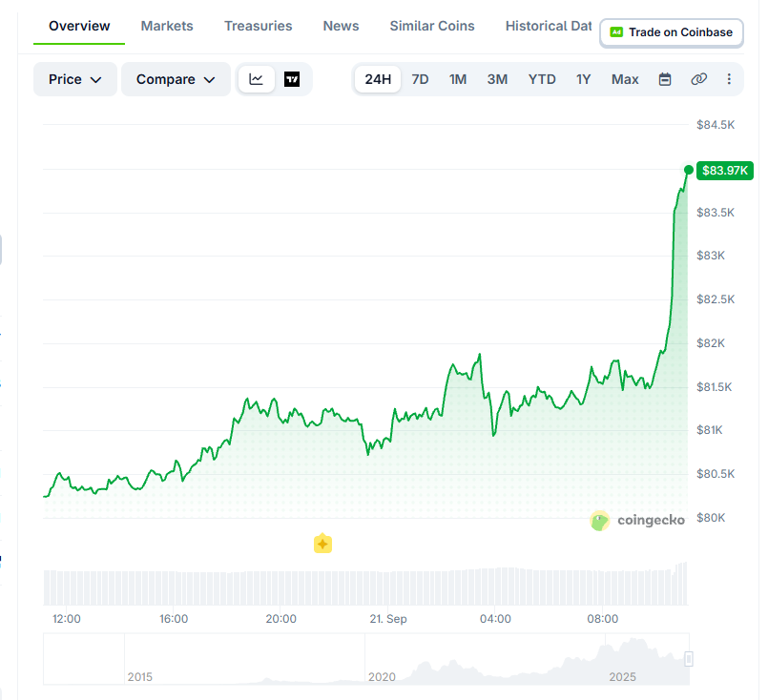Image resolution: width=768 pixels, height=700 pixels.
Task: Open the calendar date range picker
Action: (x=665, y=79)
